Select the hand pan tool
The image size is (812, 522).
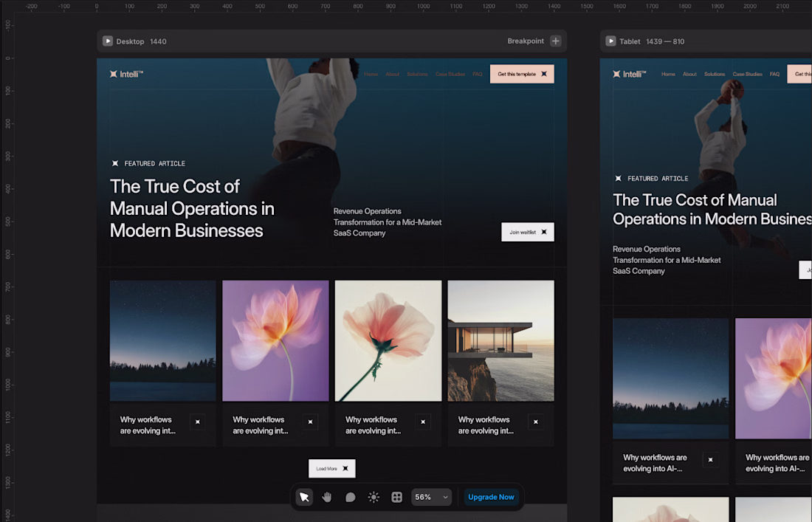point(327,497)
